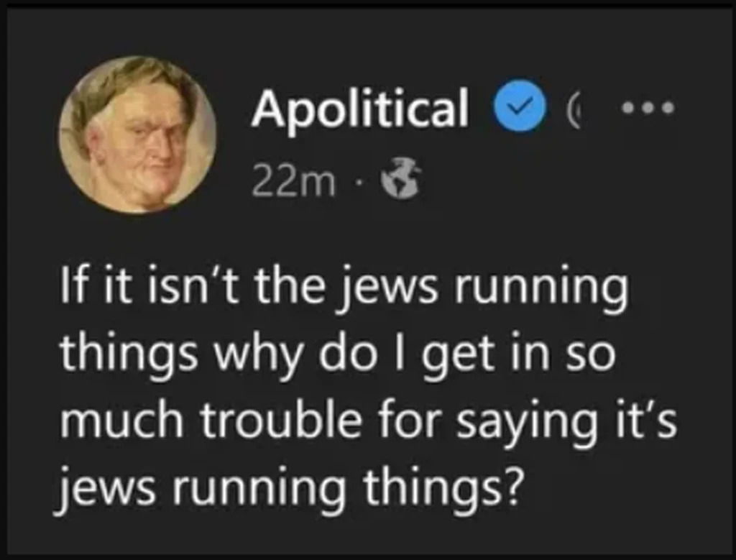Open the Apolitical profile name link
The height and width of the screenshot is (560, 736).
pos(359,109)
